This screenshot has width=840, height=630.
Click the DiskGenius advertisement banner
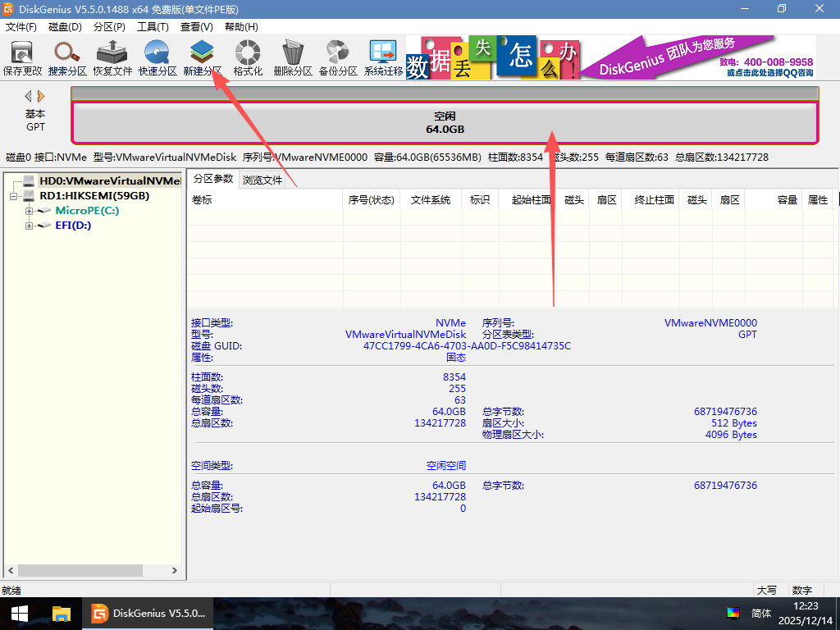[x=615, y=57]
